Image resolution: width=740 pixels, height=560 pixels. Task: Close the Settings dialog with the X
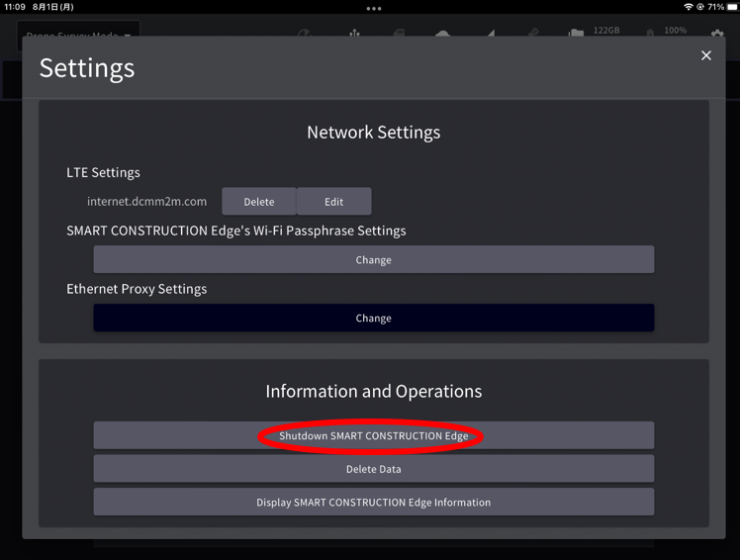pos(706,55)
